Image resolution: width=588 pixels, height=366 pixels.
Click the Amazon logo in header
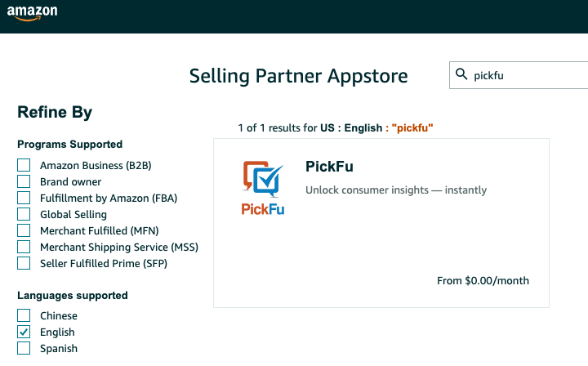32,13
